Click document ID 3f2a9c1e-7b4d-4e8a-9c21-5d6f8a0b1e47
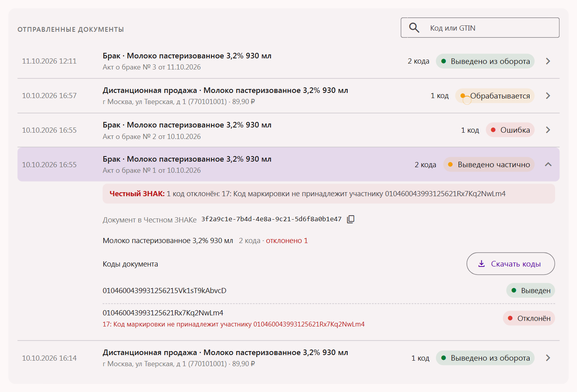Image resolution: width=577 pixels, height=392 pixels. tap(271, 219)
